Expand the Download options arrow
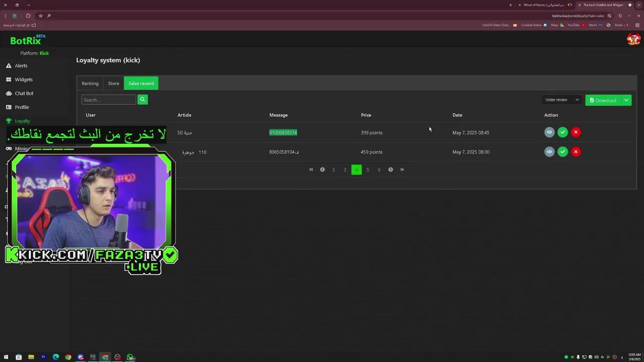 pos(626,100)
